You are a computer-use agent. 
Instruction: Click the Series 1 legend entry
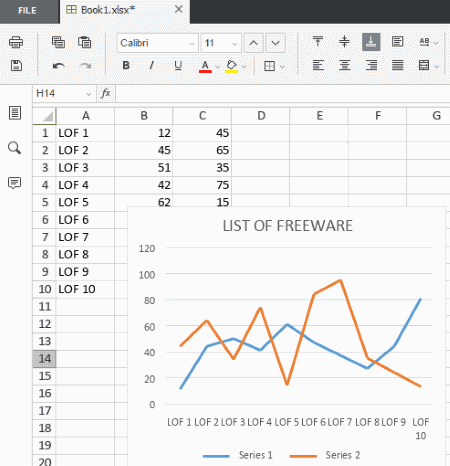click(x=238, y=455)
